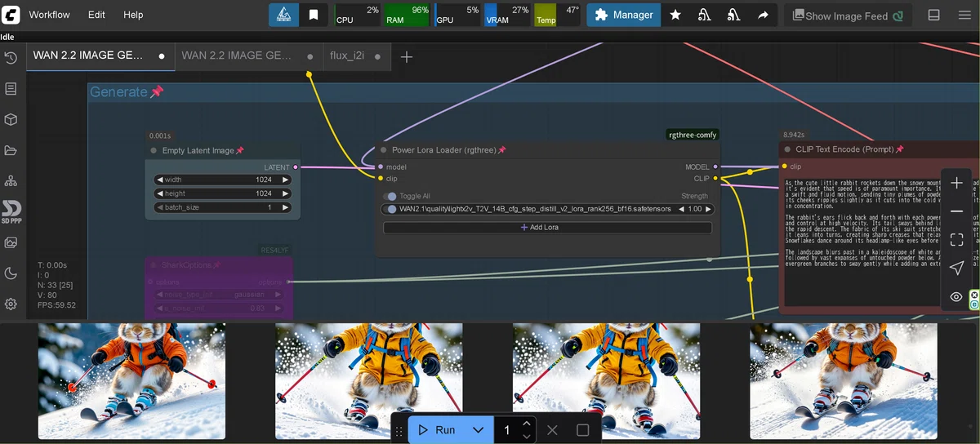Click the Add Lora button
The height and width of the screenshot is (444, 980).
pyautogui.click(x=547, y=227)
